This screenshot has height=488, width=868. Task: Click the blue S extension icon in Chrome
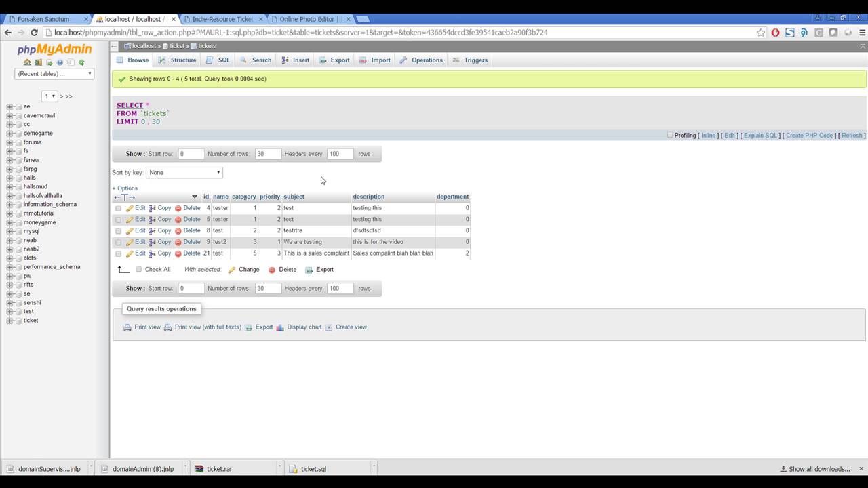coord(790,33)
